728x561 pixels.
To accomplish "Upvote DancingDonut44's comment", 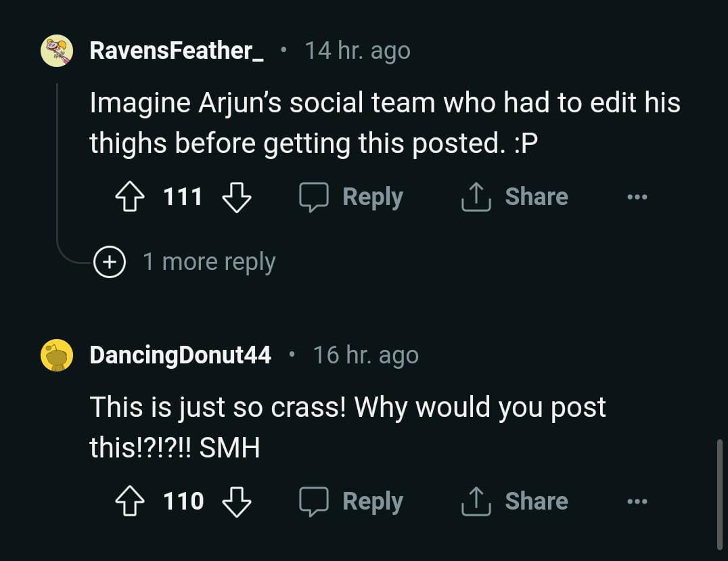I will [129, 501].
